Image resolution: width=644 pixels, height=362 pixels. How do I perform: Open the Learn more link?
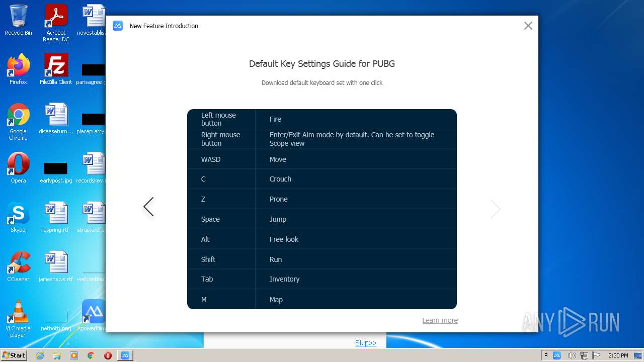tap(440, 320)
